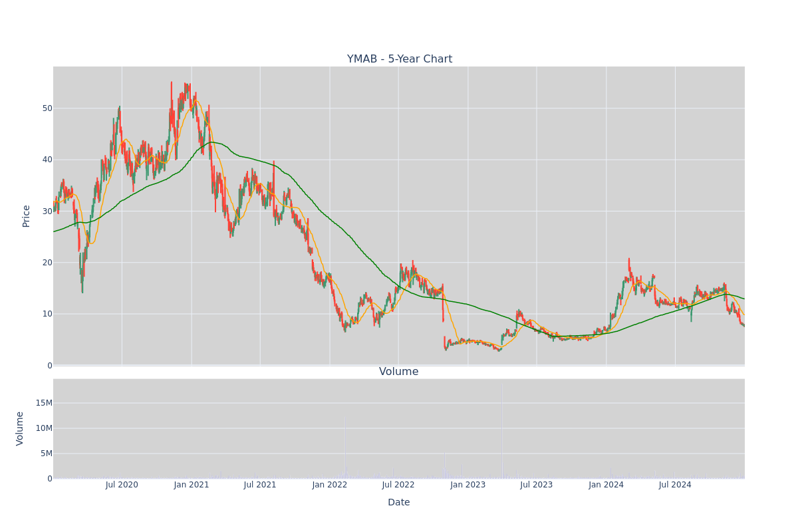The height and width of the screenshot is (532, 798).
Task: Click the "Jul 2021" date tick
Action: pyautogui.click(x=260, y=485)
